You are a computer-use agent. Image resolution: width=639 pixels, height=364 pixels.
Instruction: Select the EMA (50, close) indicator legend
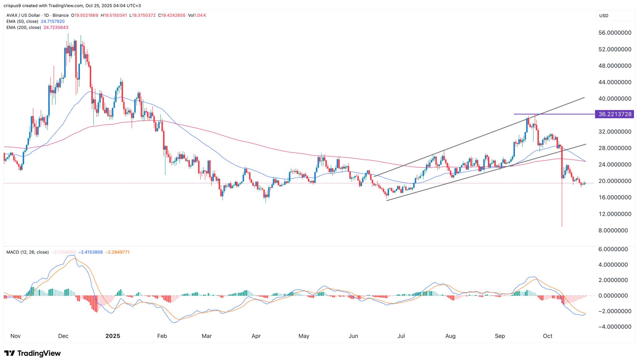(22, 22)
